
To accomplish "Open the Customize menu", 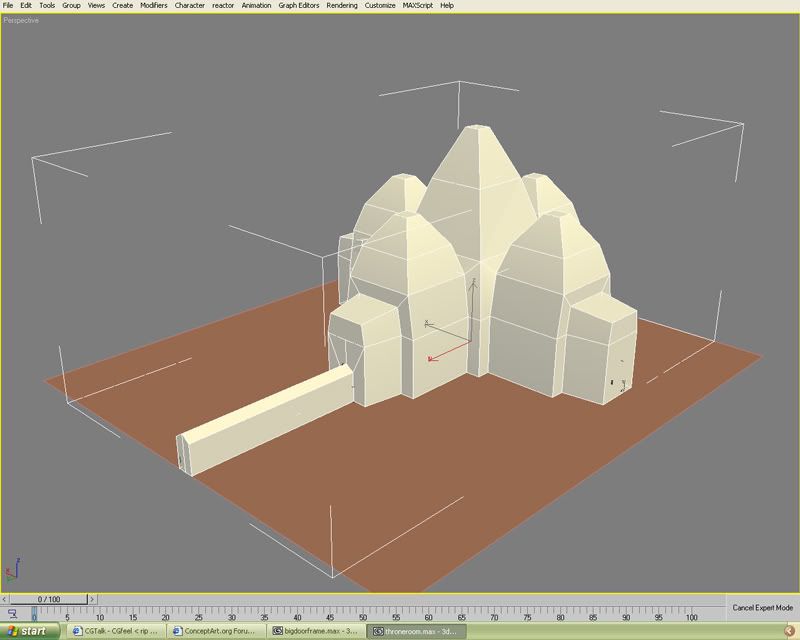I will point(380,5).
